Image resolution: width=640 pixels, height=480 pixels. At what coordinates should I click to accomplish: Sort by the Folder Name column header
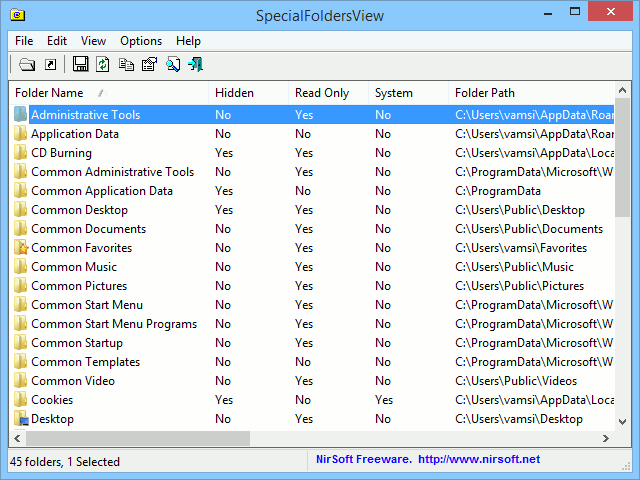[109, 93]
